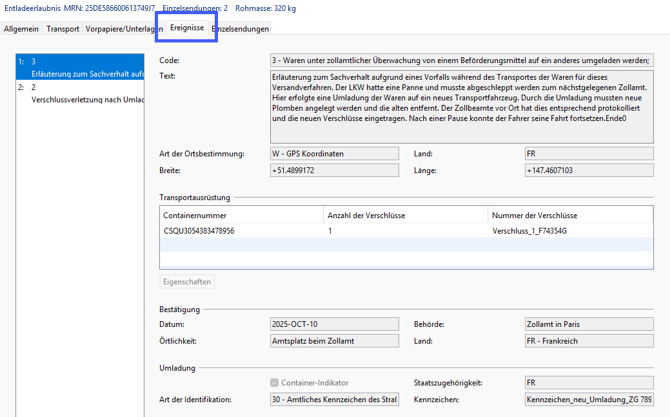Select event 3 Erläuterung zum Sachverhalt
The height and width of the screenshot is (417, 670).
click(x=80, y=68)
